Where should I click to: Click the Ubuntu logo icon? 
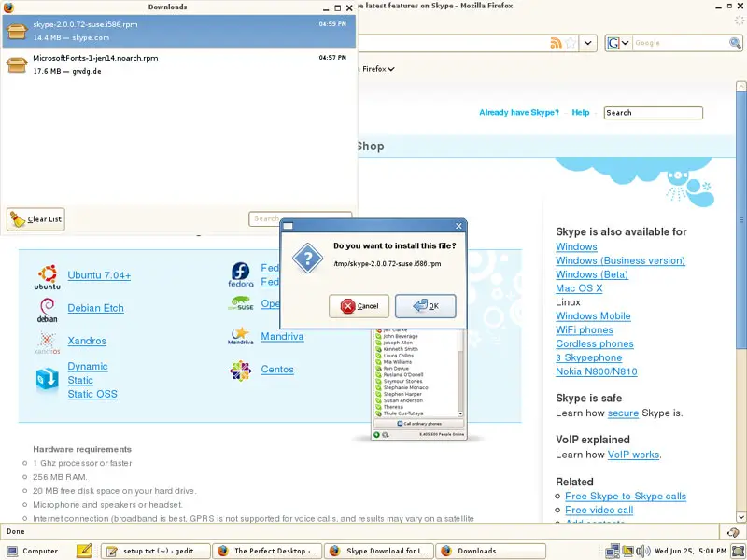48,277
